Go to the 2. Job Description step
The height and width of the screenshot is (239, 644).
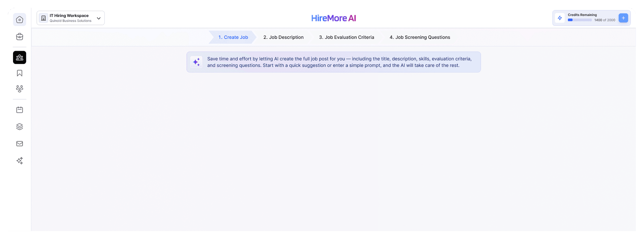tap(283, 37)
